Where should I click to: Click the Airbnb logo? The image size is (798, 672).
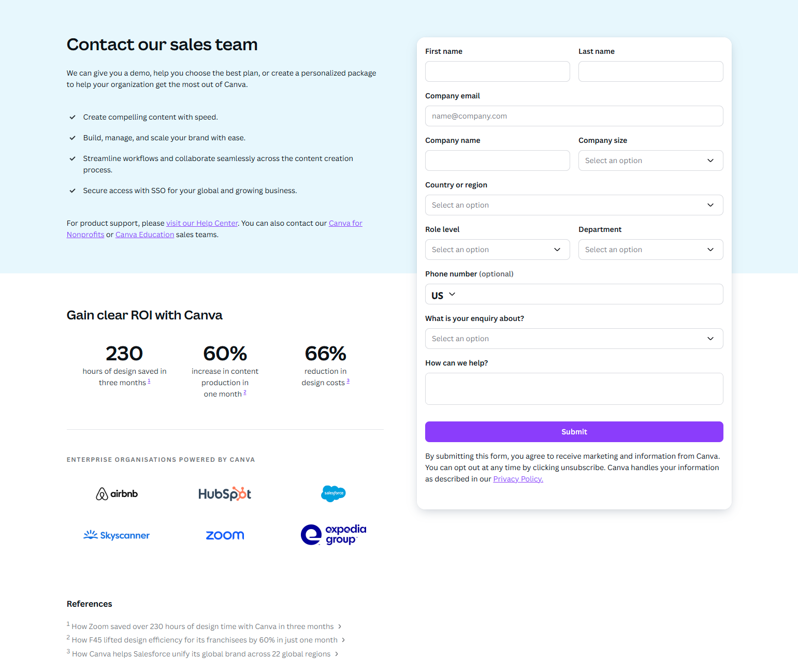[x=116, y=493]
